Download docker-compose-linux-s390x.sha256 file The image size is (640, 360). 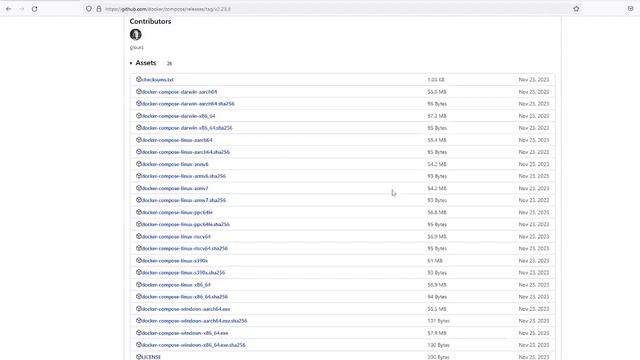point(183,272)
